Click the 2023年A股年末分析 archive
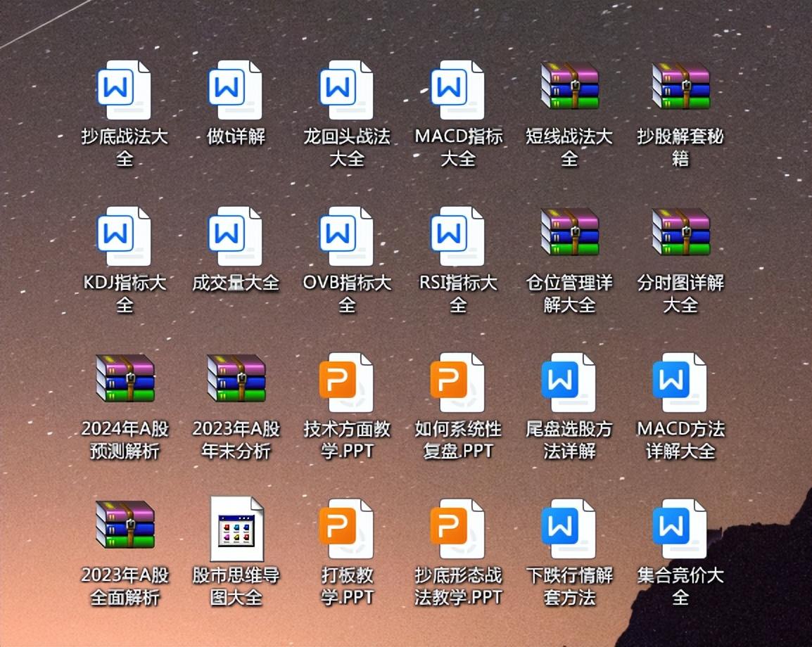Screen dimensions: 812x647 point(236,378)
